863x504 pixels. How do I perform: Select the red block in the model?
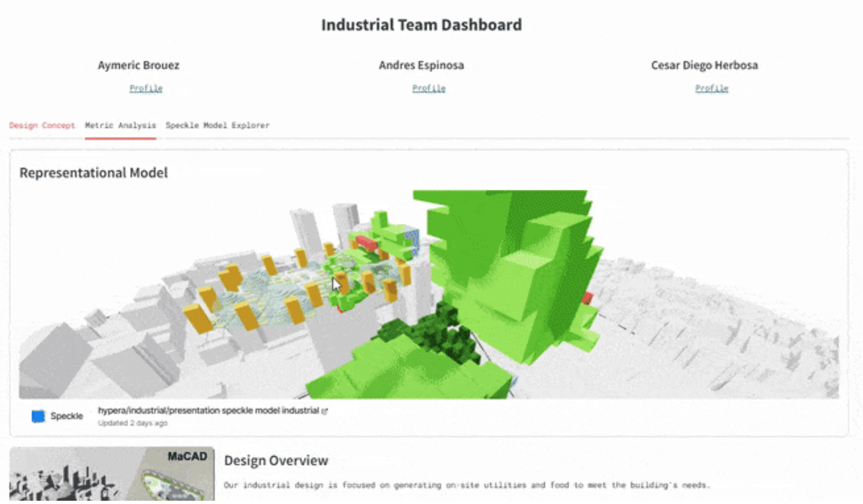[366, 243]
